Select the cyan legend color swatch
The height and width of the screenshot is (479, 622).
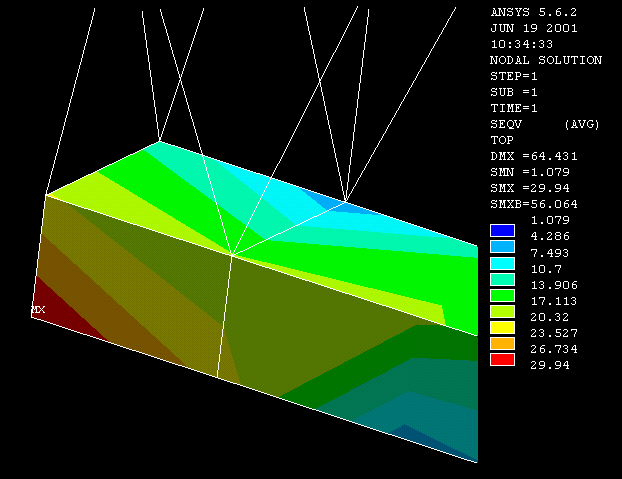coord(502,262)
